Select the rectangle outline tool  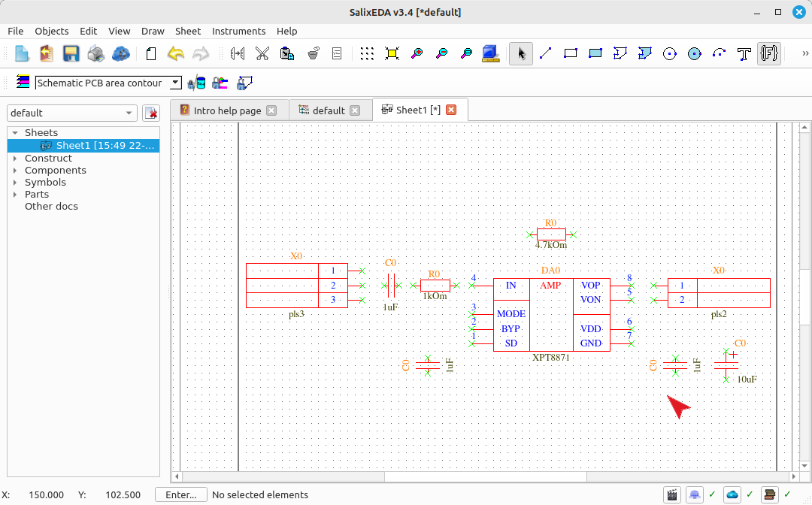coord(571,53)
